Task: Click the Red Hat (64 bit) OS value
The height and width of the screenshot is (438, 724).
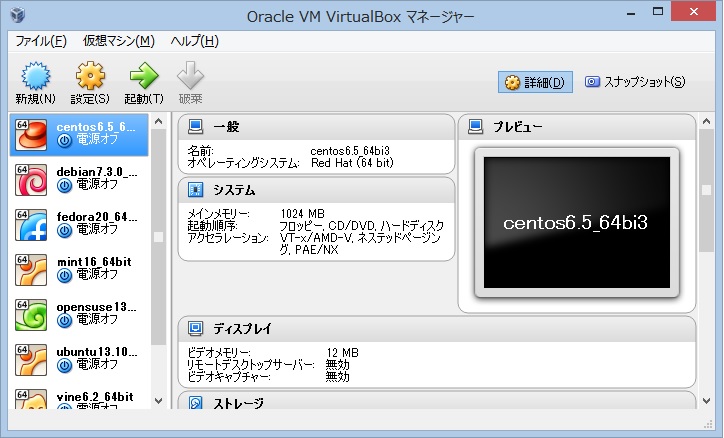Action: pyautogui.click(x=352, y=163)
